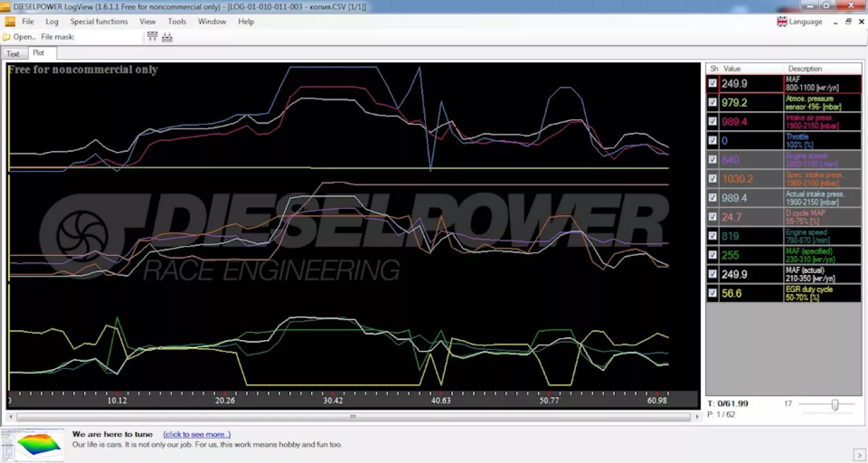Viewport: 868px width, 463px height.
Task: Toggle the MAF (actual) channel checkbox
Action: [712, 274]
